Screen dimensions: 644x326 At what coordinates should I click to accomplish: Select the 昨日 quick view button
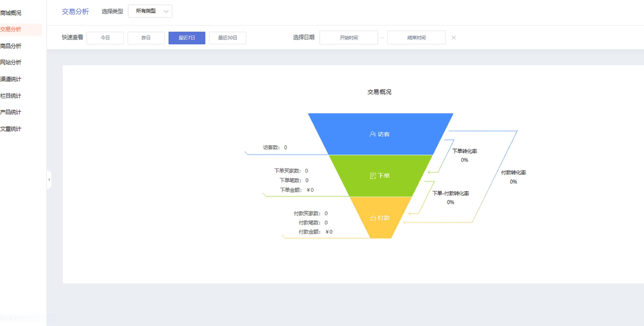coord(146,38)
